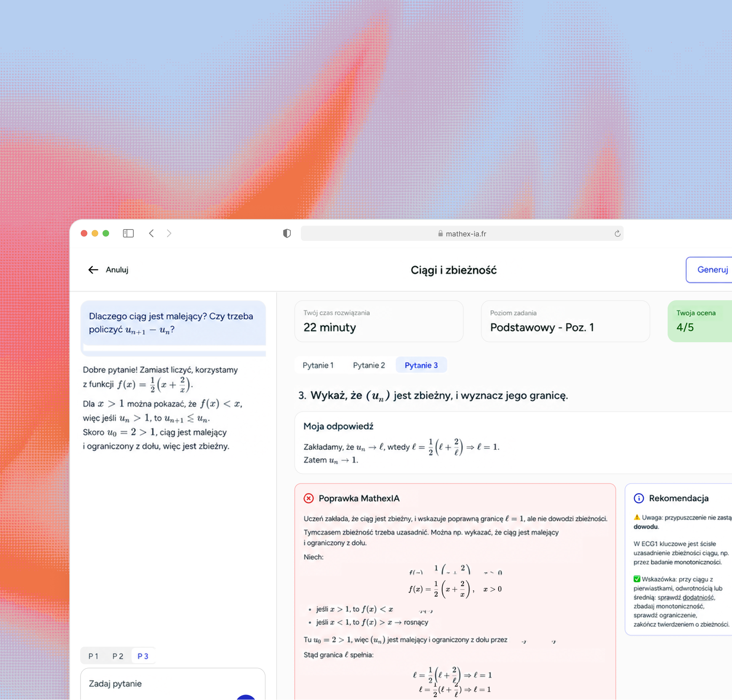
Task: Go forward with the browser forward chevron
Action: pyautogui.click(x=169, y=233)
